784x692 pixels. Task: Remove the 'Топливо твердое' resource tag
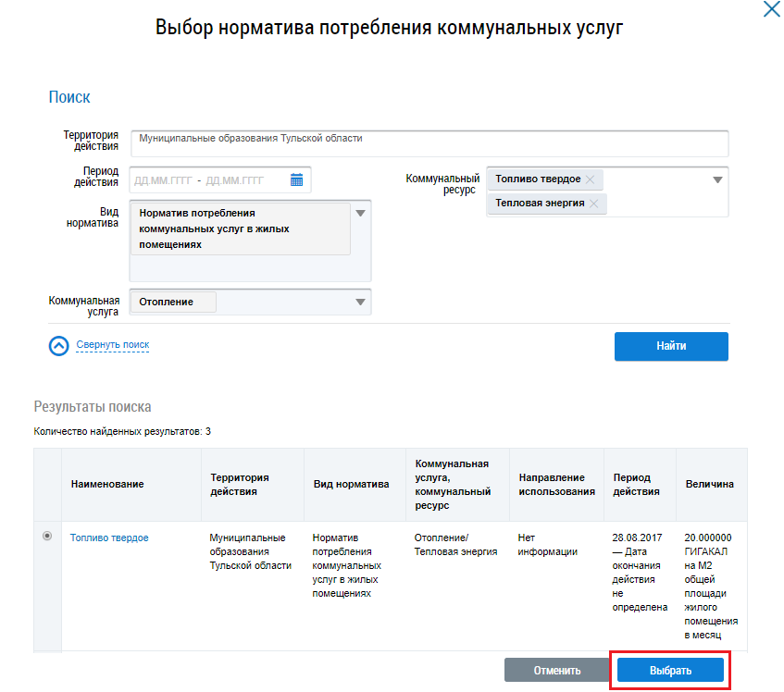click(590, 179)
